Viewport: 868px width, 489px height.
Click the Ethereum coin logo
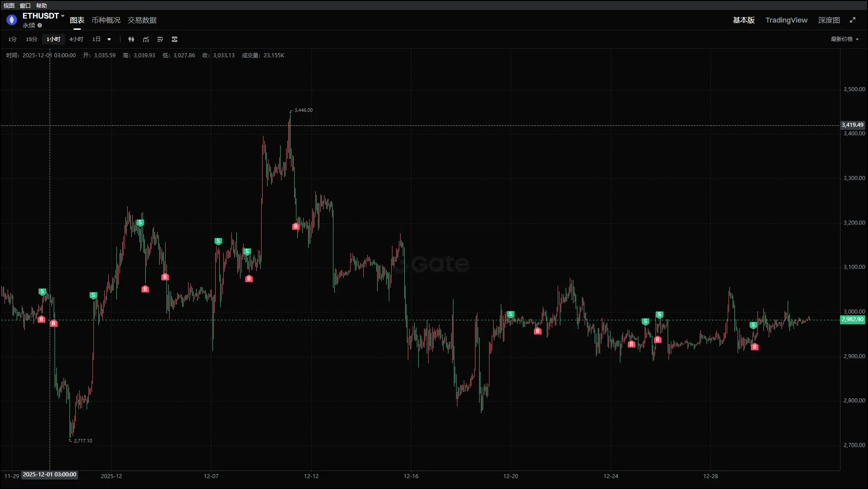coord(12,20)
